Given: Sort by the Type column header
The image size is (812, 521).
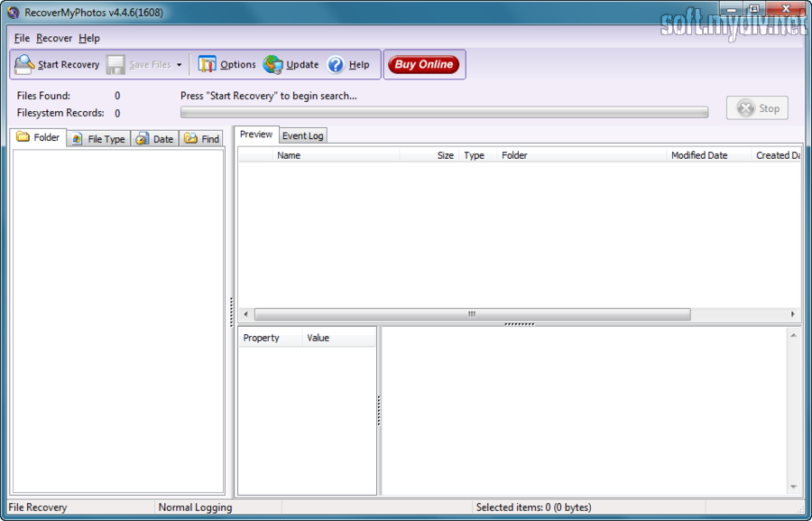Looking at the screenshot, I should click(478, 155).
